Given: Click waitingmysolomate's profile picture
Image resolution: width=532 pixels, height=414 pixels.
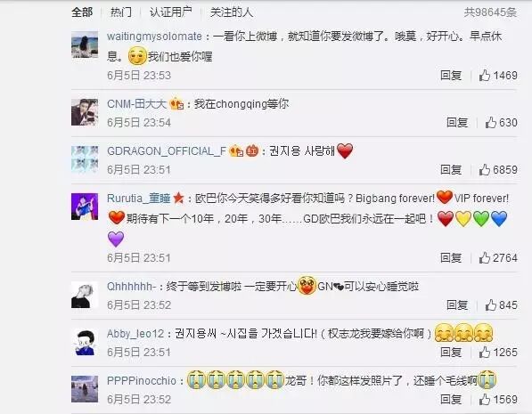Looking at the screenshot, I should tap(85, 45).
